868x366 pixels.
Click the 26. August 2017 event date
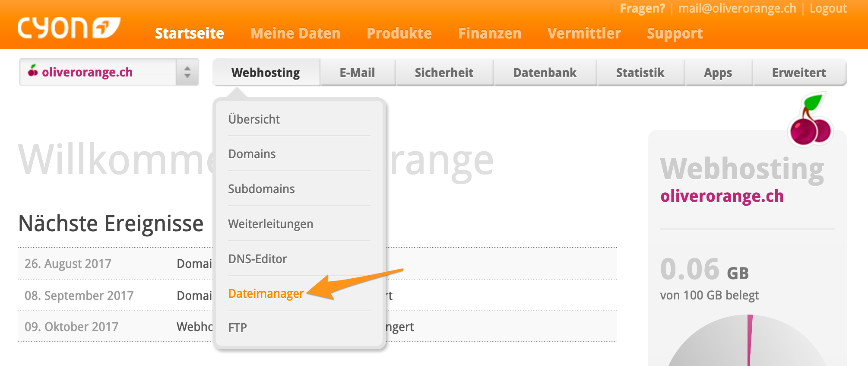click(68, 264)
